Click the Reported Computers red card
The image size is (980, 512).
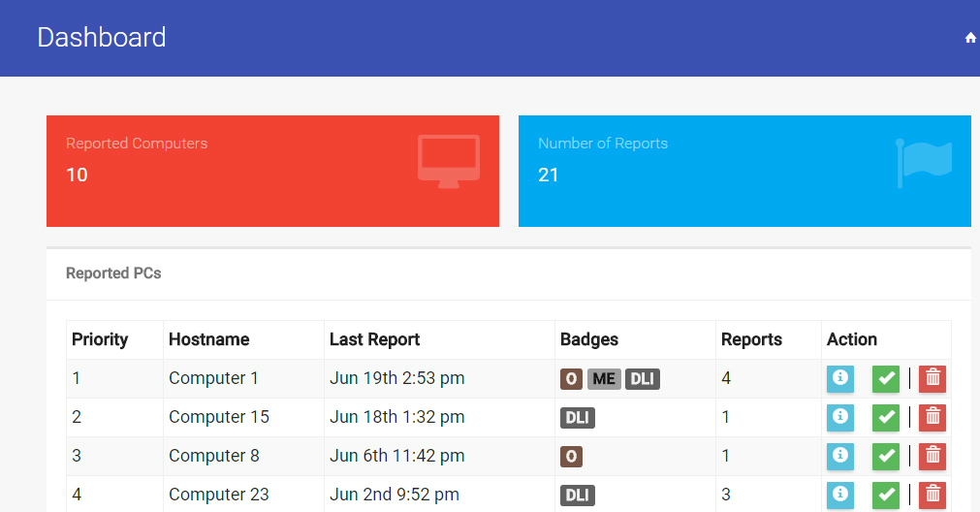tap(272, 171)
